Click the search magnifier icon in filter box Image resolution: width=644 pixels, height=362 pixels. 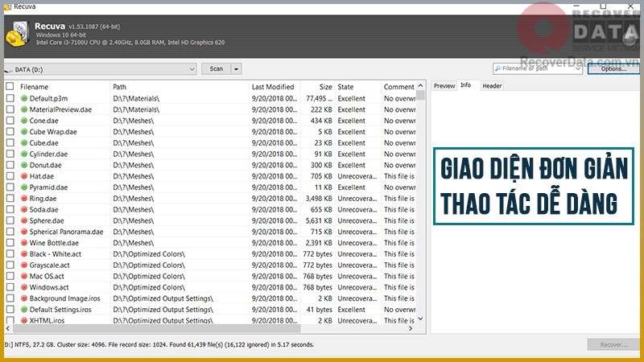(x=497, y=68)
